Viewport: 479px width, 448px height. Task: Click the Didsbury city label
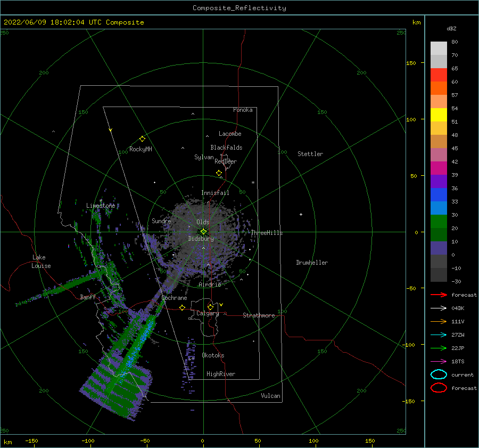point(201,239)
